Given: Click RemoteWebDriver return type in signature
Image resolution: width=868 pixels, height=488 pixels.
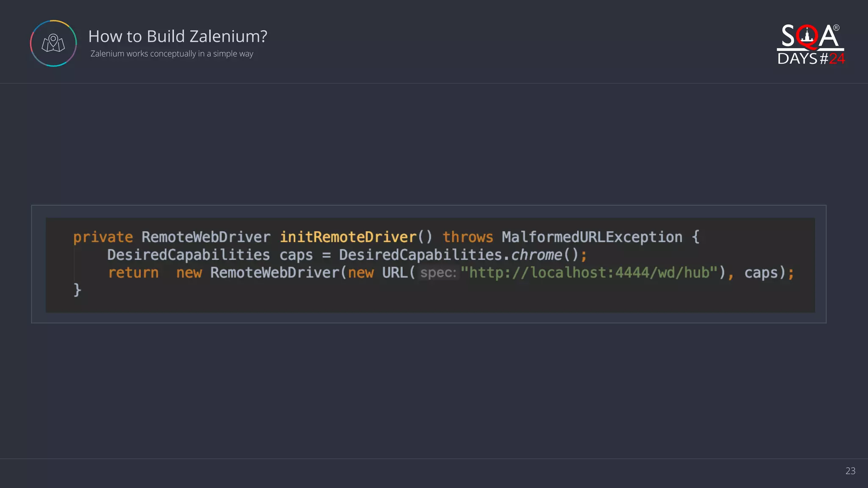Looking at the screenshot, I should (206, 237).
